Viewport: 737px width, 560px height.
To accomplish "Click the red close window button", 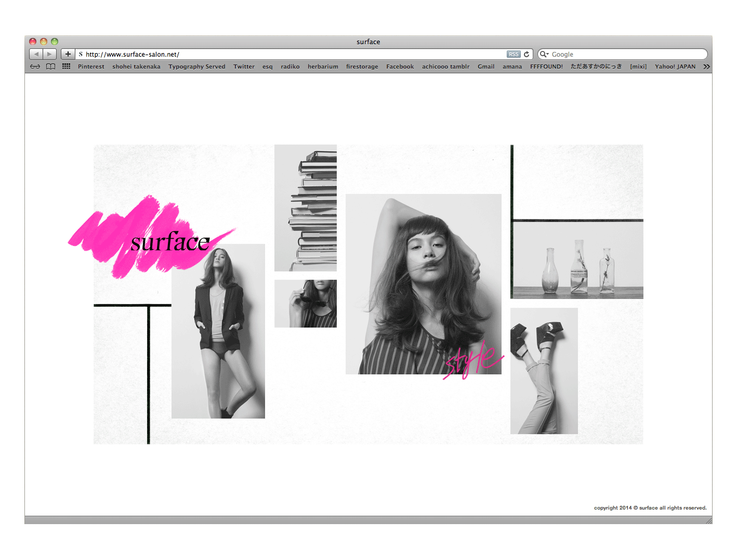I will 33,42.
